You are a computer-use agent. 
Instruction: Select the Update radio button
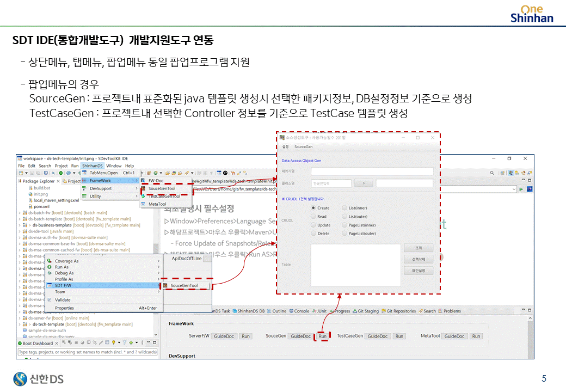313,225
